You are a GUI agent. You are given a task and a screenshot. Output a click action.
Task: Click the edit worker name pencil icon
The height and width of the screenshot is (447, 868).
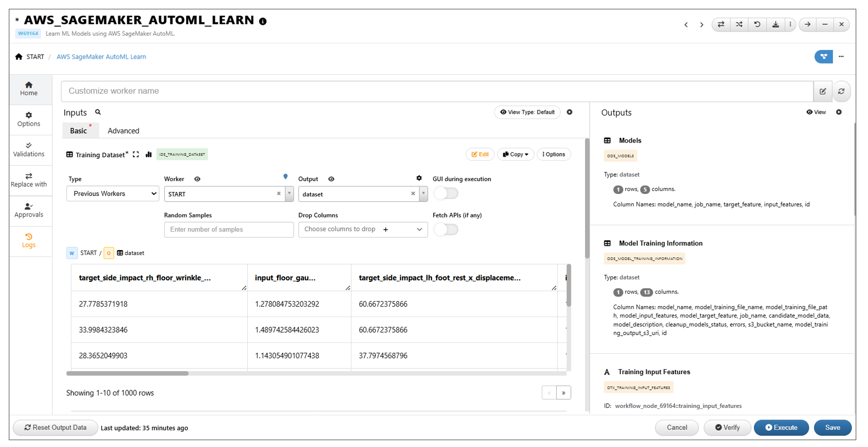click(x=823, y=91)
